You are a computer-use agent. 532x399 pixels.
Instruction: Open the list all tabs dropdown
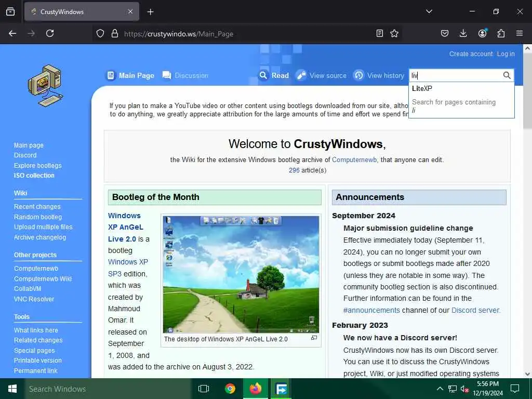(x=429, y=11)
